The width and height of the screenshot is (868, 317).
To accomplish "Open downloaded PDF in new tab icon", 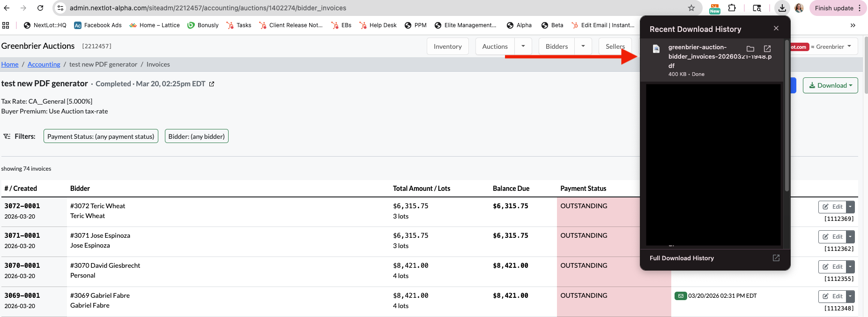I will pyautogui.click(x=767, y=49).
